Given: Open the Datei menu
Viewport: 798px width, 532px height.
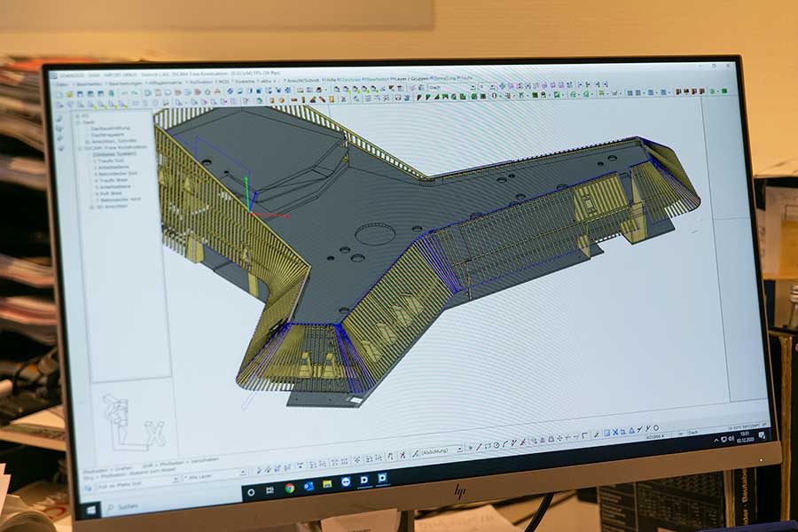Looking at the screenshot, I should tap(62, 84).
